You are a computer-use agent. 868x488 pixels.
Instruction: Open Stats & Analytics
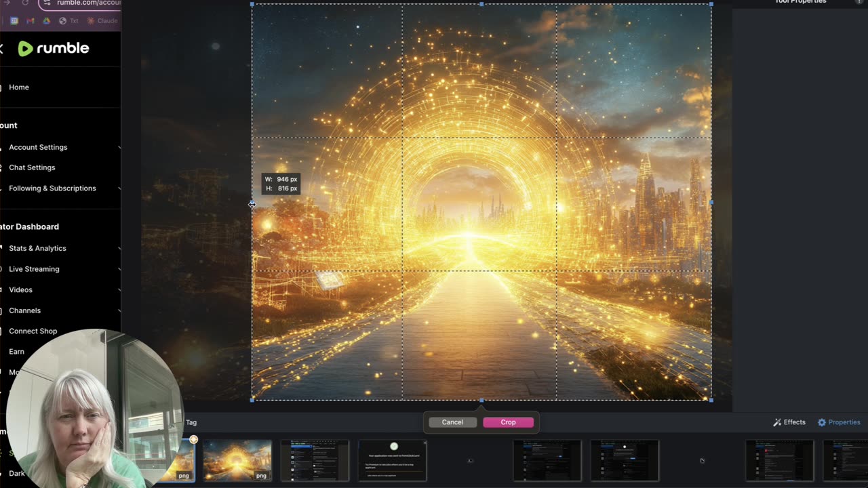37,248
